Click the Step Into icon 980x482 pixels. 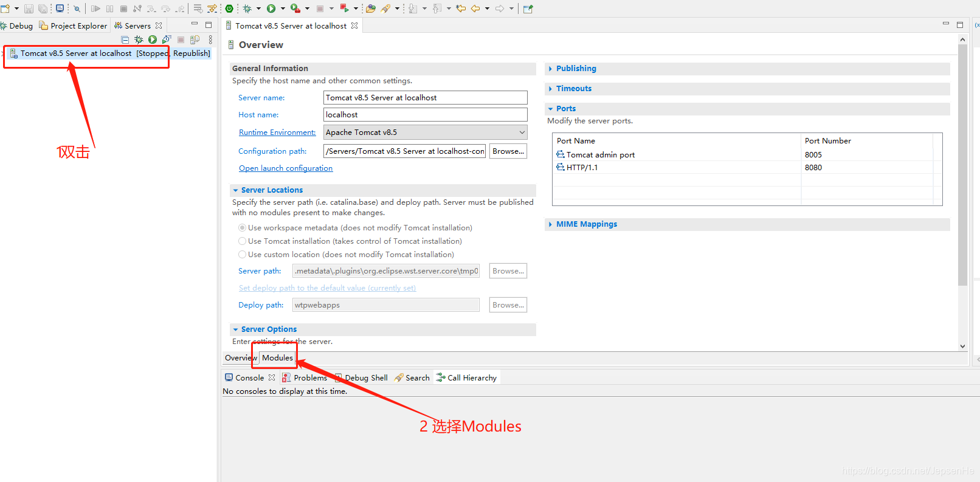(151, 9)
